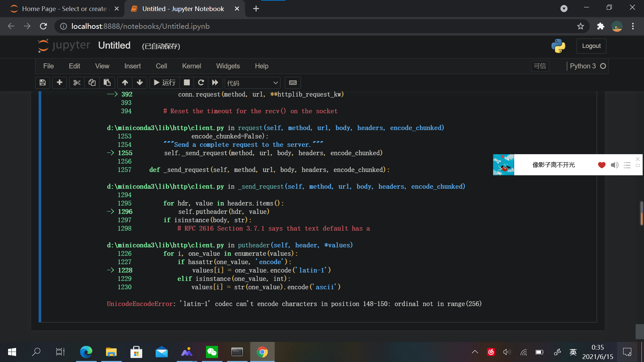Move the selected cell down with the arrow
Screen dimensions: 644x362
pos(140,83)
